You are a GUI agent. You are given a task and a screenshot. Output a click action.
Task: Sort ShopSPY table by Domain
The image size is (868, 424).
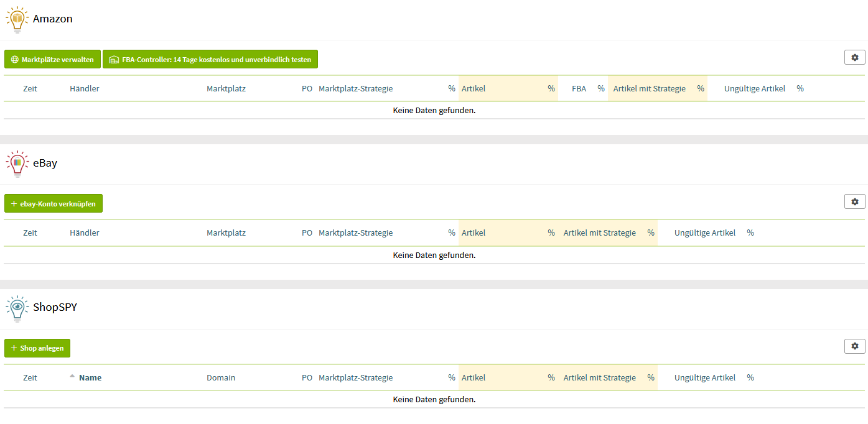coord(221,378)
